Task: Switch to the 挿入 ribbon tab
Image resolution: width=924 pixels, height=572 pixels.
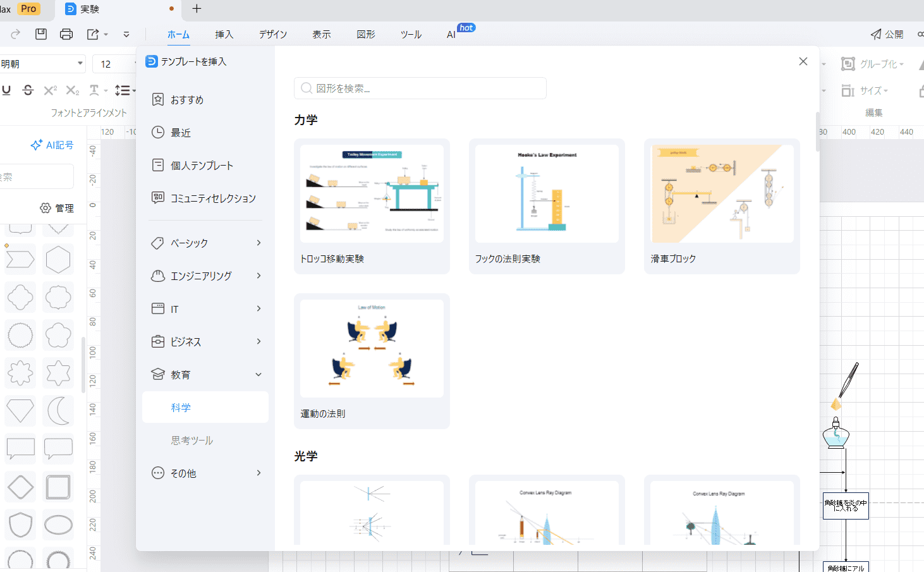Action: (x=224, y=34)
